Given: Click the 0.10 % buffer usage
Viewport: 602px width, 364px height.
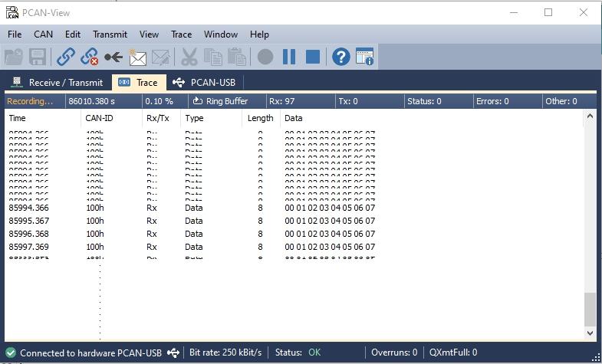Looking at the screenshot, I should click(159, 101).
